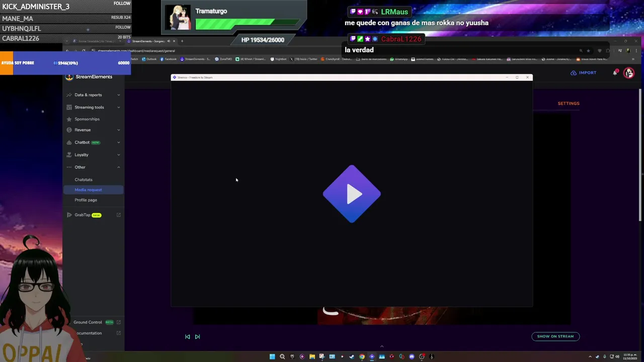Click SHOW ON STREAM button
Image resolution: width=644 pixels, height=362 pixels.
(555, 336)
